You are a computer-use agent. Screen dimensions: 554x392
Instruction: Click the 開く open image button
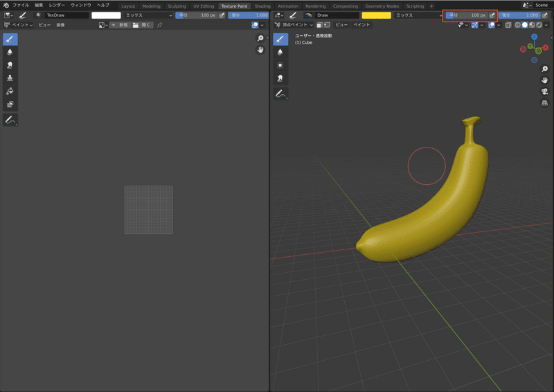pyautogui.click(x=142, y=25)
